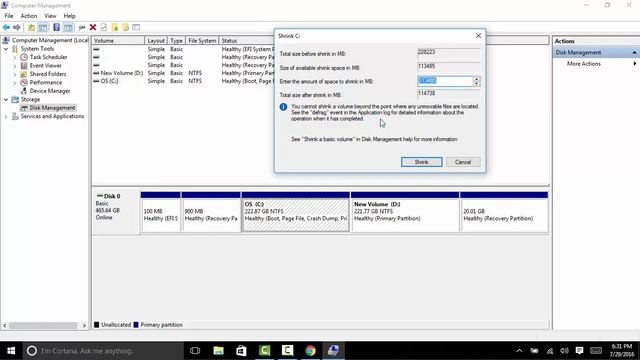Sort by the Layout column header

[x=156, y=40]
